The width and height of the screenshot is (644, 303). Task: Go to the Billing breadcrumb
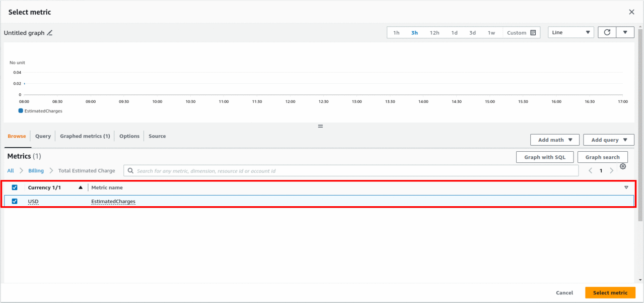point(36,171)
